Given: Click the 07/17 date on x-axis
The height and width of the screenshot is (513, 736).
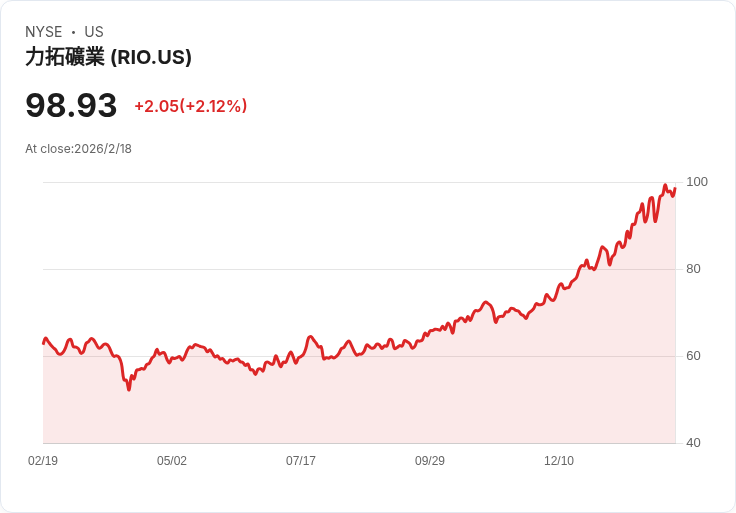Looking at the screenshot, I should click(301, 460).
